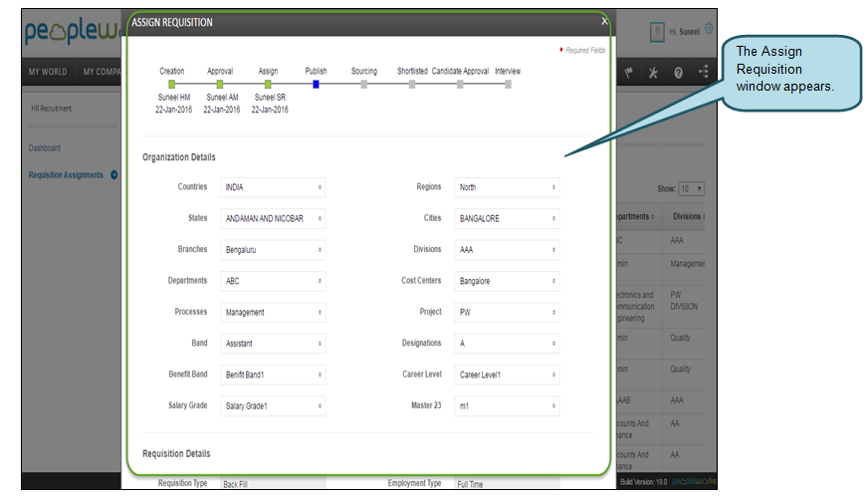Open the Departments dropdown showing ABC

273,281
